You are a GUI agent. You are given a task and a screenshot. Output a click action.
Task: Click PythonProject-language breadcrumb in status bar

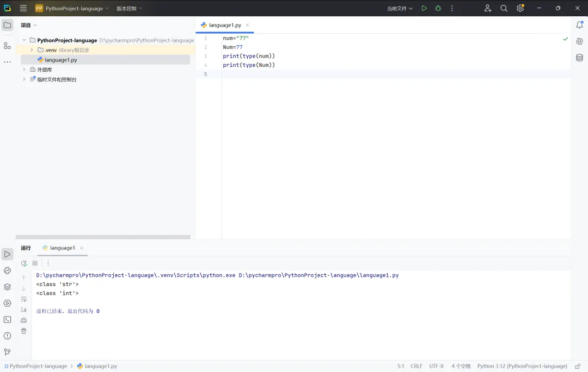(35, 366)
